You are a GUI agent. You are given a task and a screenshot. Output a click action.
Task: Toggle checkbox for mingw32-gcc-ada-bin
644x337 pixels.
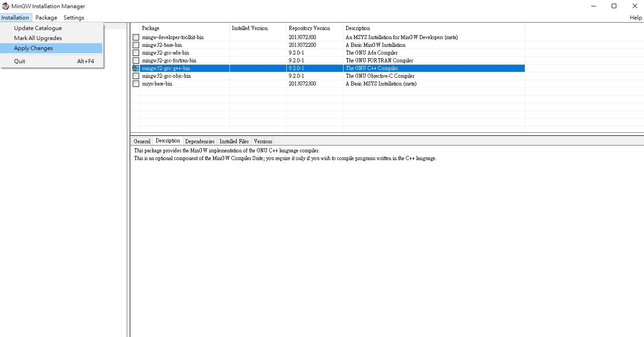click(x=135, y=53)
